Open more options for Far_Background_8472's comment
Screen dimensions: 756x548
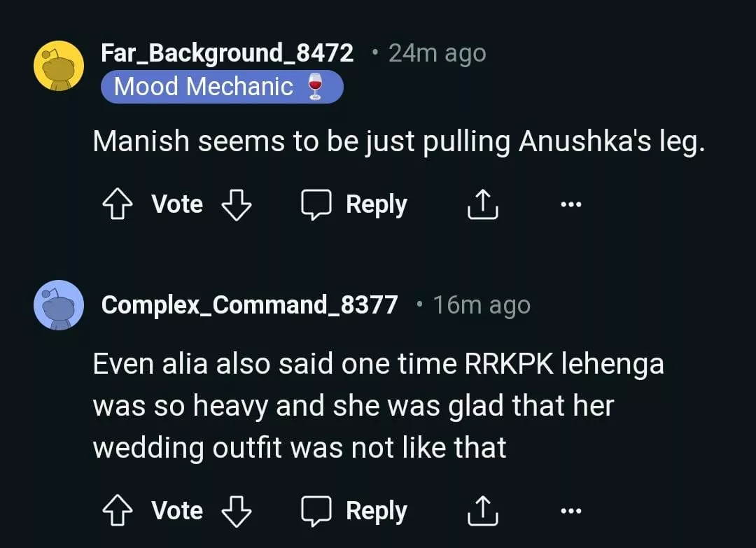pyautogui.click(x=571, y=204)
